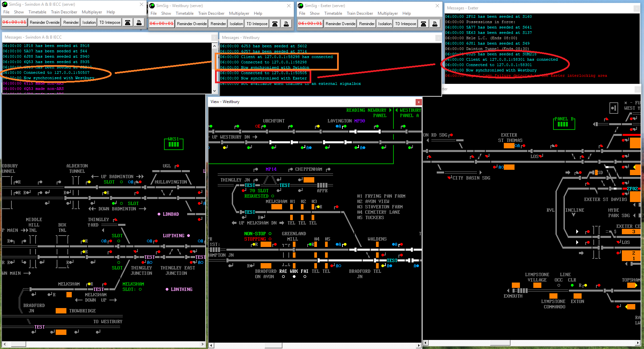
Task: Click the magenta LDNBAD indicator dot
Action: (x=159, y=214)
